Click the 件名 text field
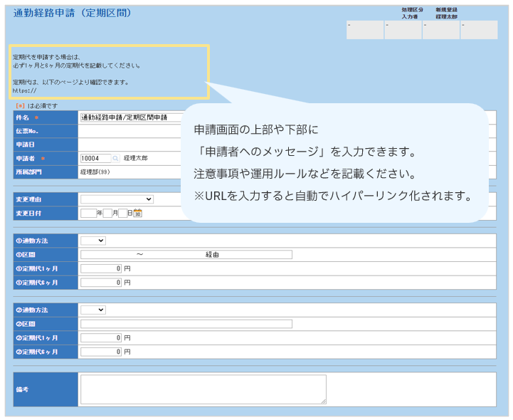Image resolution: width=513 pixels, height=420 pixels. click(x=128, y=117)
